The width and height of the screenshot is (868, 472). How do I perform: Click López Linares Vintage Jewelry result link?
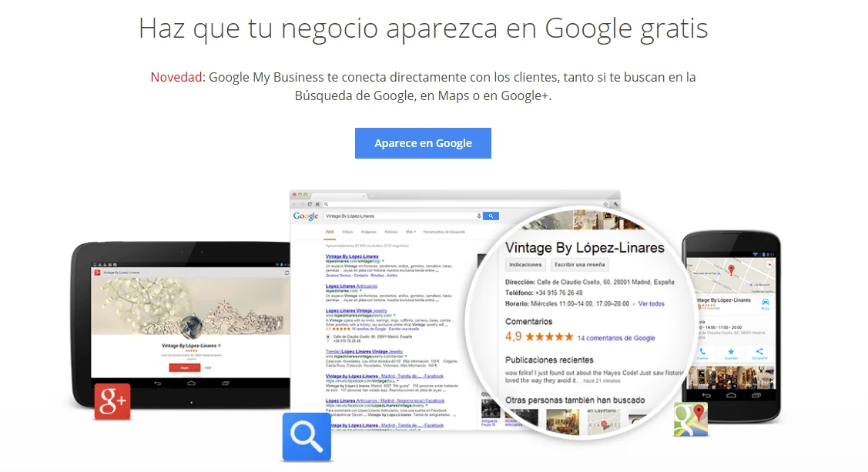[356, 310]
